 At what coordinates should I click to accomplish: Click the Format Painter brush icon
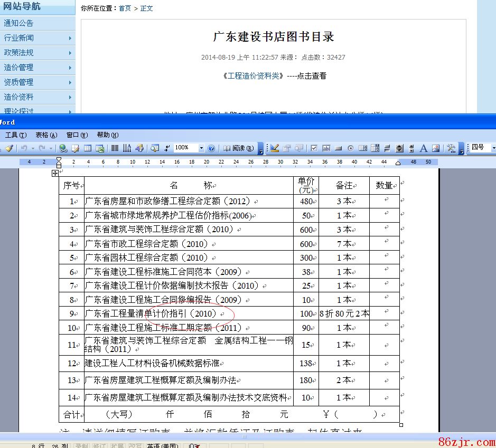[9, 148]
